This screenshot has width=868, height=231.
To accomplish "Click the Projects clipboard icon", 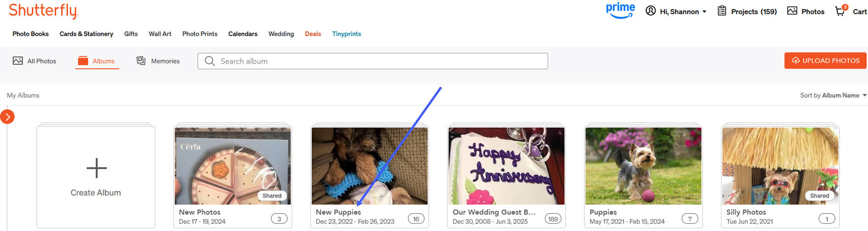I will (x=722, y=11).
